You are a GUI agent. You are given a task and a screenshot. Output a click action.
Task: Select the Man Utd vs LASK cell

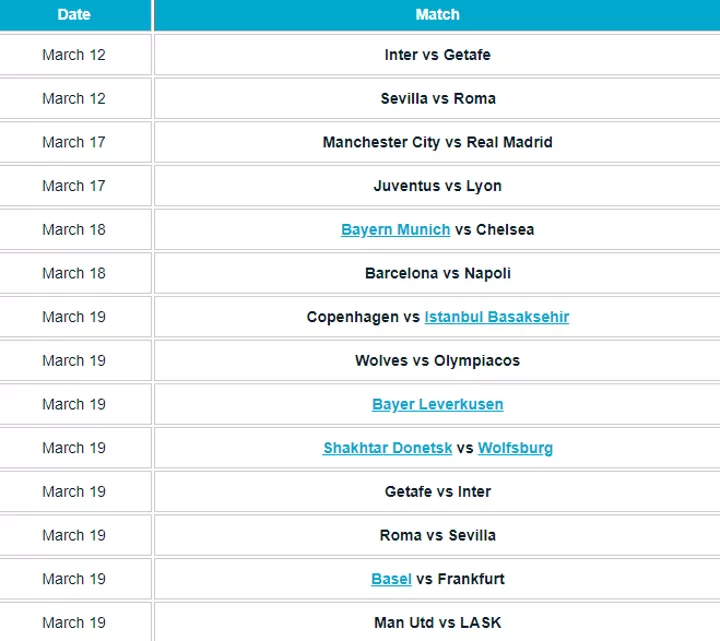pos(437,623)
